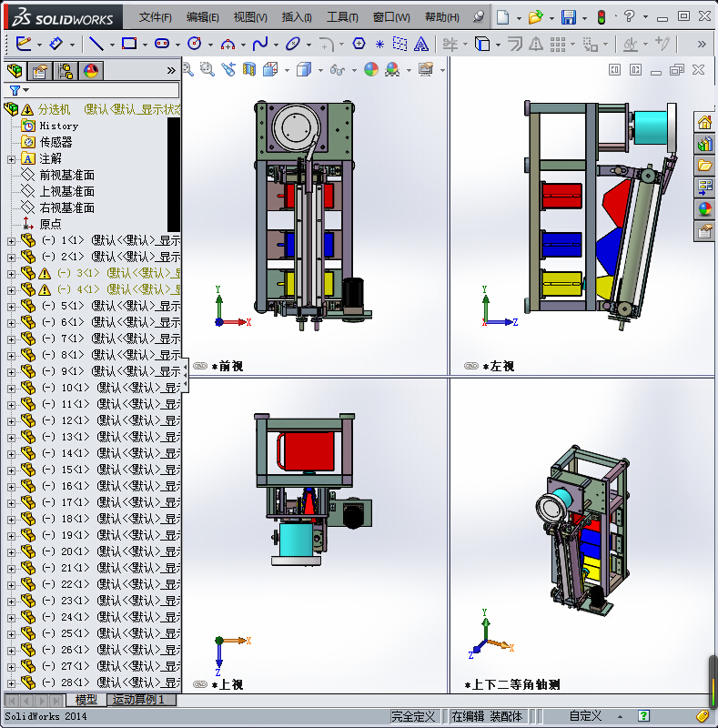Select the Convert Entities tool
The width and height of the screenshot is (718, 728).
coord(482,44)
